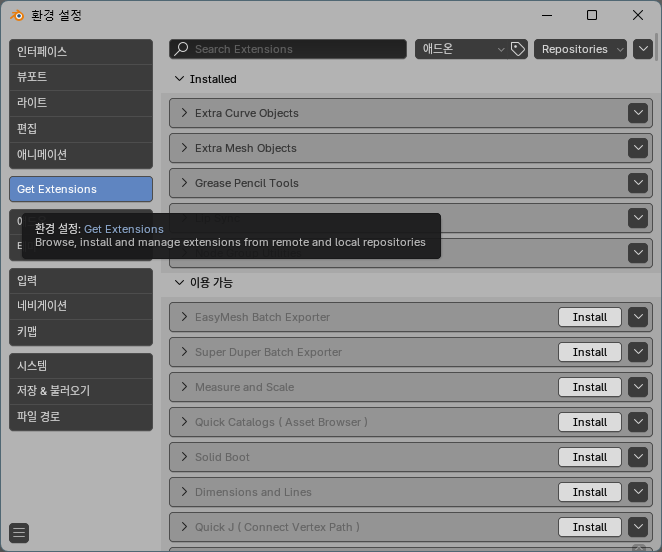
Task: Collapse the Installed section
Action: coord(179,79)
